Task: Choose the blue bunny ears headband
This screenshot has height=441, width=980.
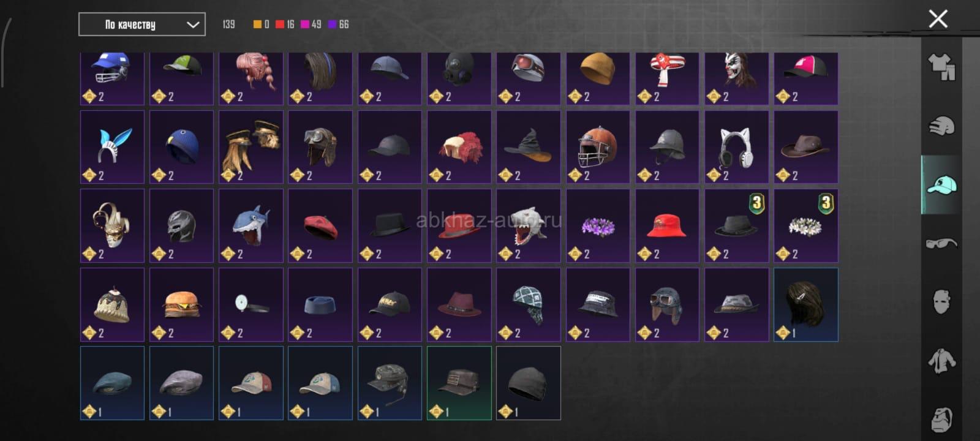Action: point(112,147)
